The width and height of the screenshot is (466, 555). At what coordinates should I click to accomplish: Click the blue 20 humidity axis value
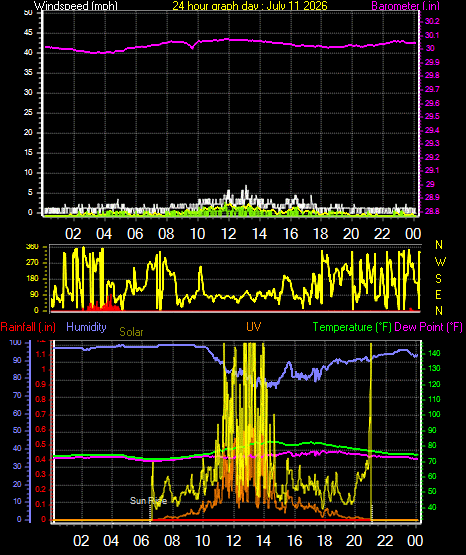[x=17, y=484]
